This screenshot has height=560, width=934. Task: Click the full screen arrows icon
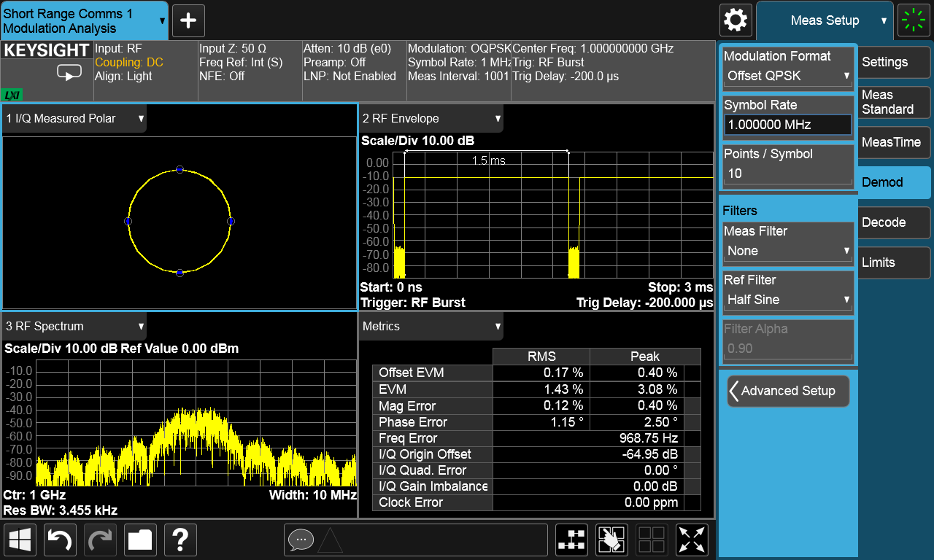[692, 540]
